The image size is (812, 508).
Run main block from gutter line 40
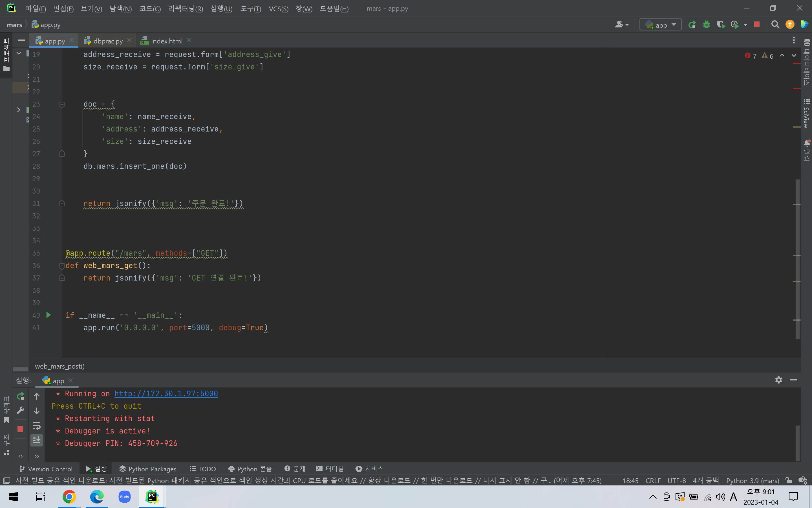49,315
